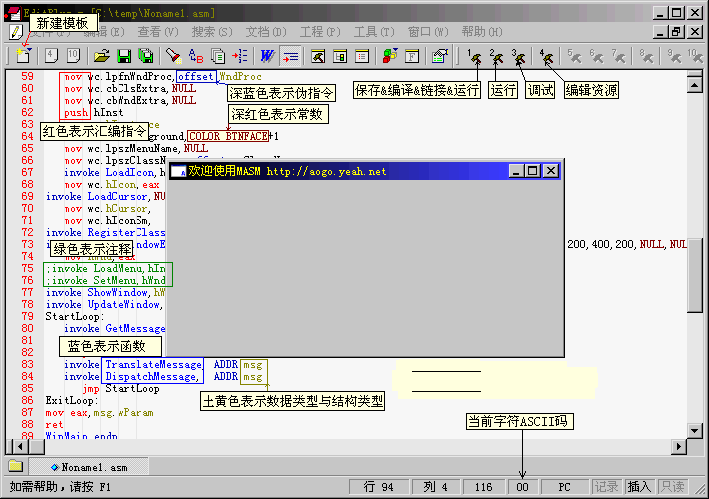Close the 欢迎使用MASM popup window
This screenshot has width=709, height=499.
(551, 170)
